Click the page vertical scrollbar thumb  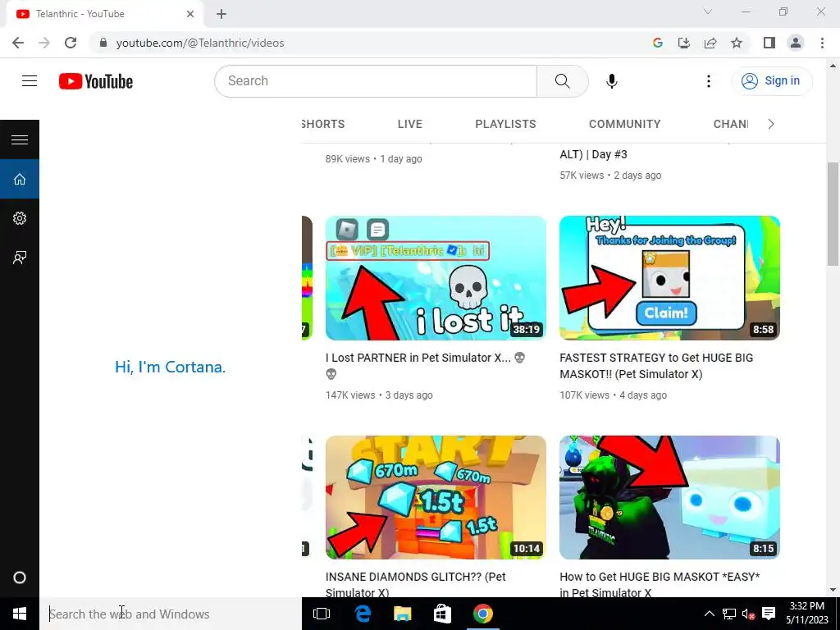833,213
